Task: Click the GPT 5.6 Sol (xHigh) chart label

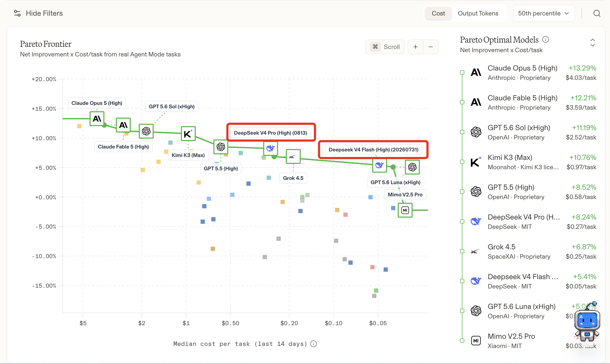Action: point(172,106)
